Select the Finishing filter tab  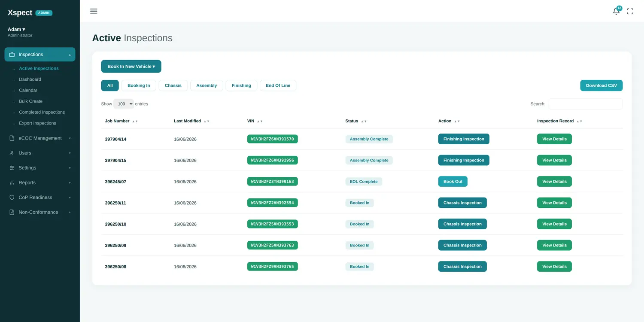pos(241,85)
